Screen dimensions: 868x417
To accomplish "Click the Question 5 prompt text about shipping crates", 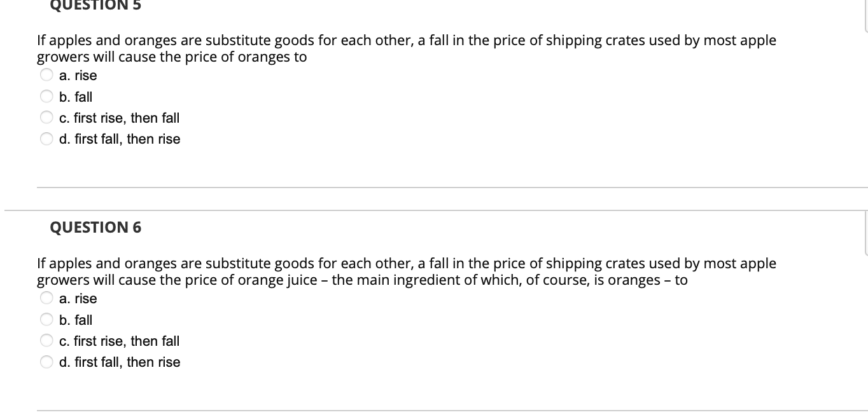I will [407, 48].
